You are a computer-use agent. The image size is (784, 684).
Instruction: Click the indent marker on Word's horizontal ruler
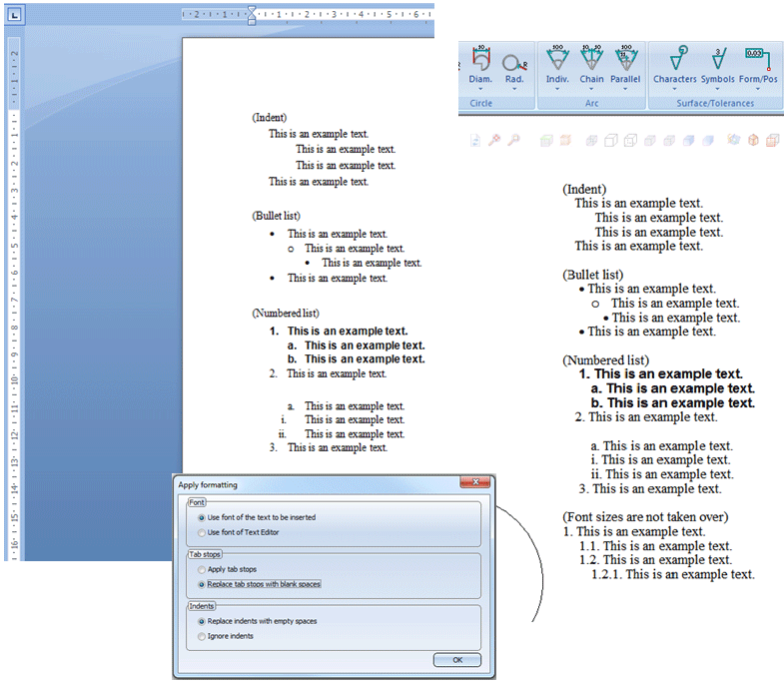click(x=252, y=15)
